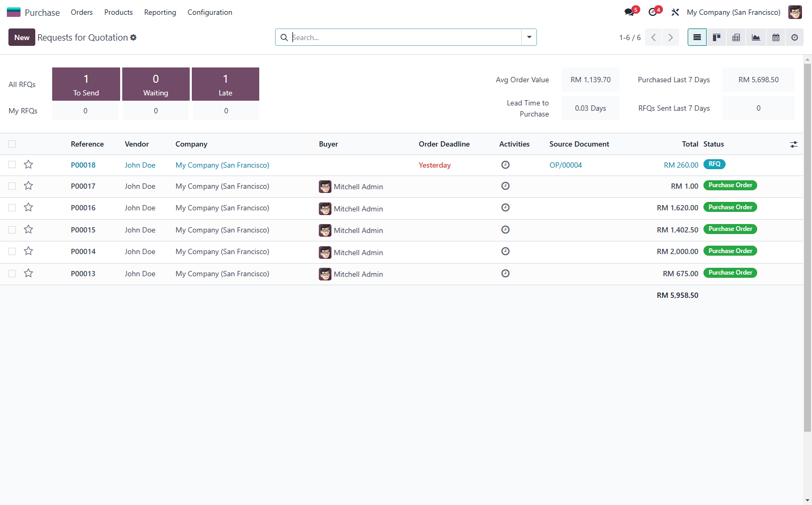Expand the search filter dropdown arrow
This screenshot has width=812, height=505.
tap(529, 37)
